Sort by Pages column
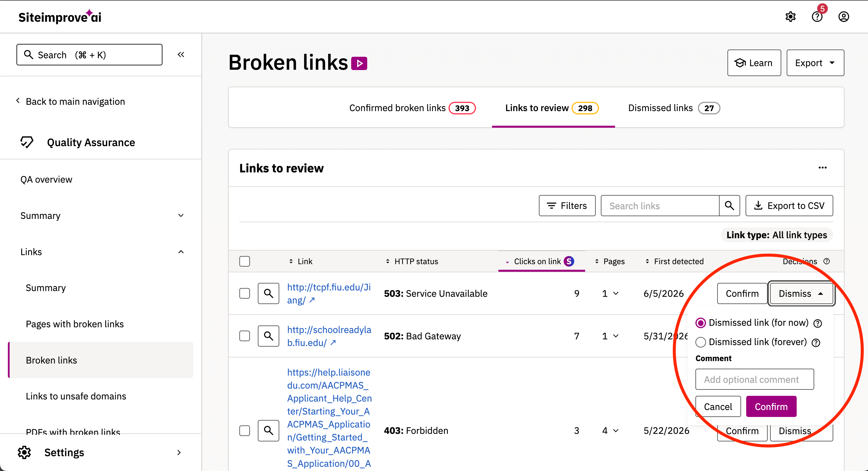 click(x=610, y=261)
